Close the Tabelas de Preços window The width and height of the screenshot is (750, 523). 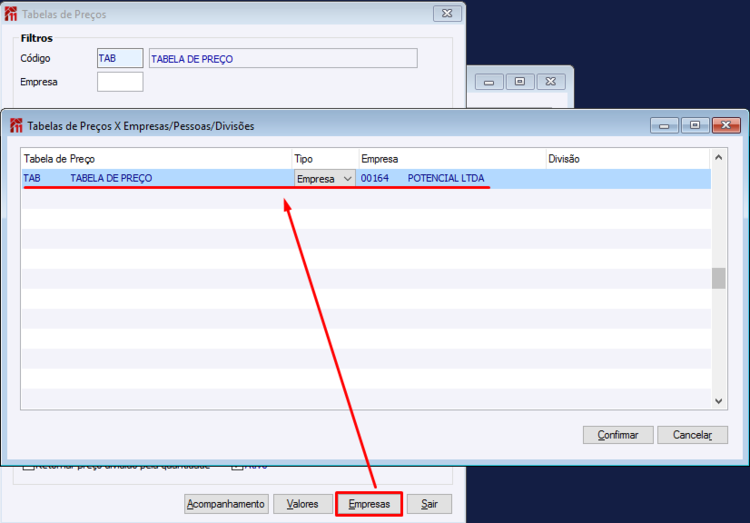(x=447, y=13)
